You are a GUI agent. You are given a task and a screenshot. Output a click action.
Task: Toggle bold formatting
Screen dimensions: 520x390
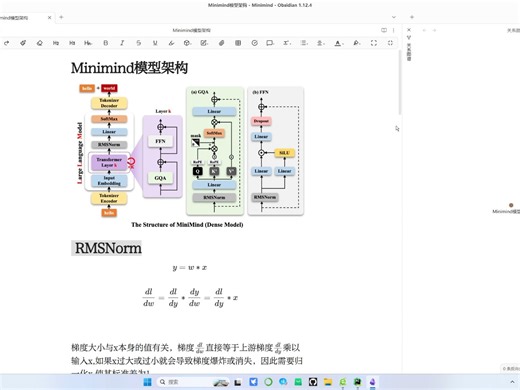(x=106, y=43)
